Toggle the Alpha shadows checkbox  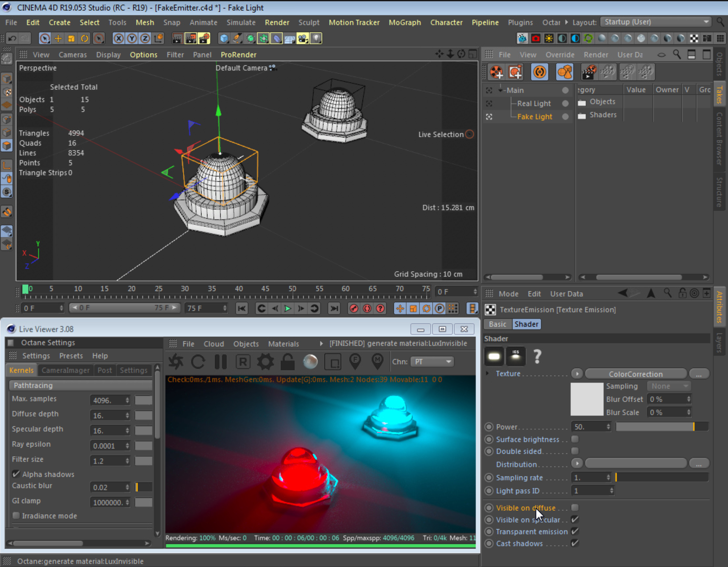click(x=16, y=474)
